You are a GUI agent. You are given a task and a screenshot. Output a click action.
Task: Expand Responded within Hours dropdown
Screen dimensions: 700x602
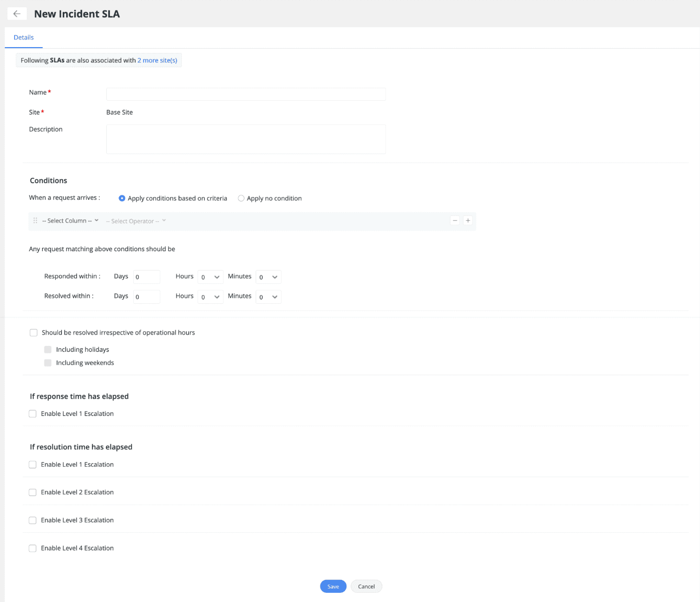coord(210,277)
